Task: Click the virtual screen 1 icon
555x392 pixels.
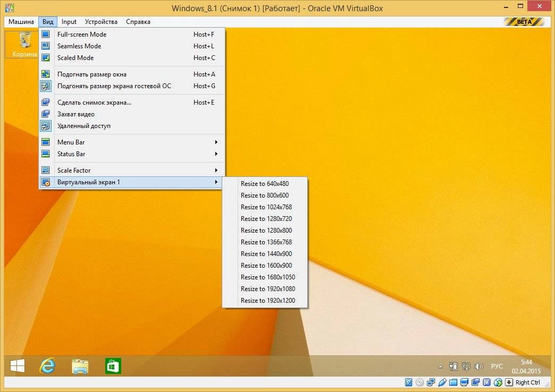Action: 46,182
